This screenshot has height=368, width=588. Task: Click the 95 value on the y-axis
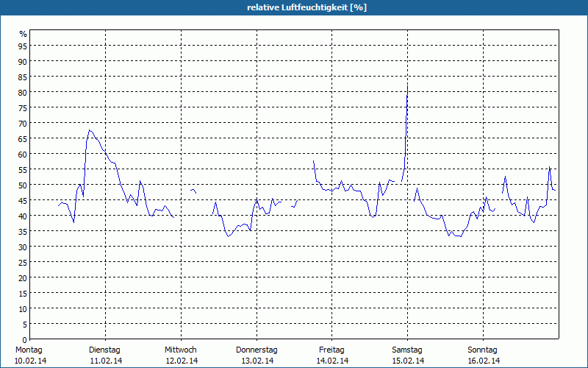pyautogui.click(x=23, y=46)
